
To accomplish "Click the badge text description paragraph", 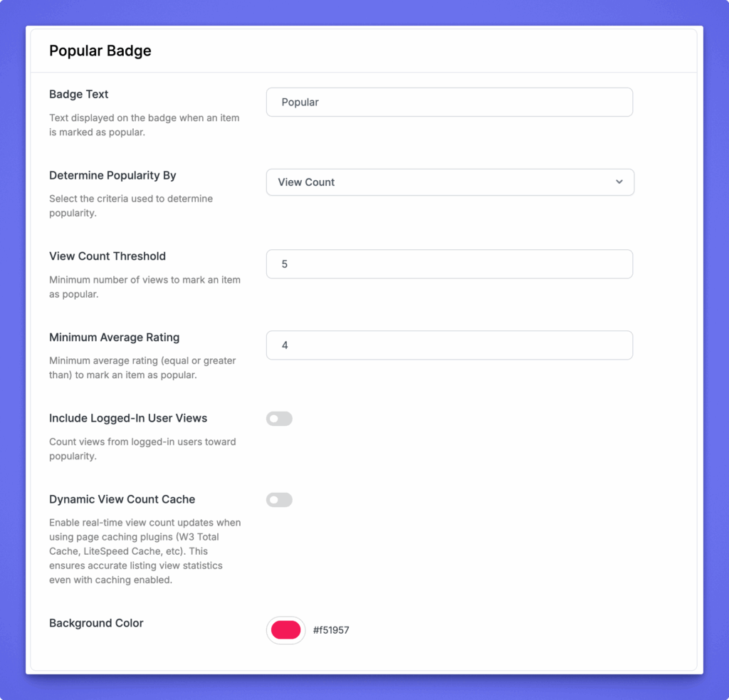I will pos(144,125).
